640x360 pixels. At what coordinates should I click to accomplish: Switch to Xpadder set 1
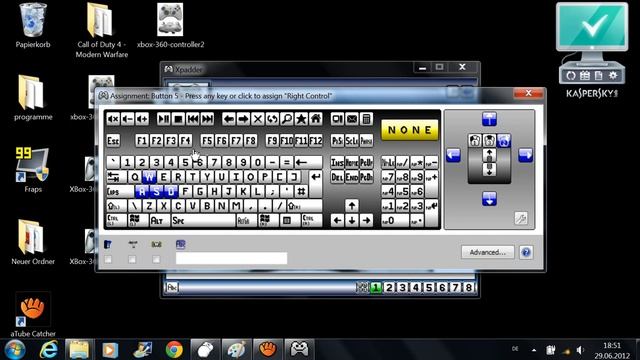pyautogui.click(x=376, y=288)
